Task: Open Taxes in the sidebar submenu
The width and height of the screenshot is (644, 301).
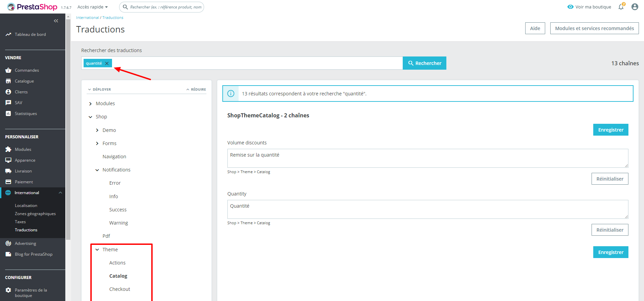Action: click(20, 222)
